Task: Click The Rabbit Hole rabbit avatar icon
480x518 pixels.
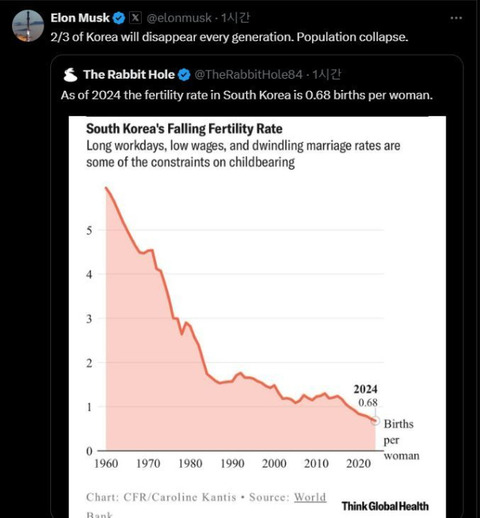Action: 70,75
